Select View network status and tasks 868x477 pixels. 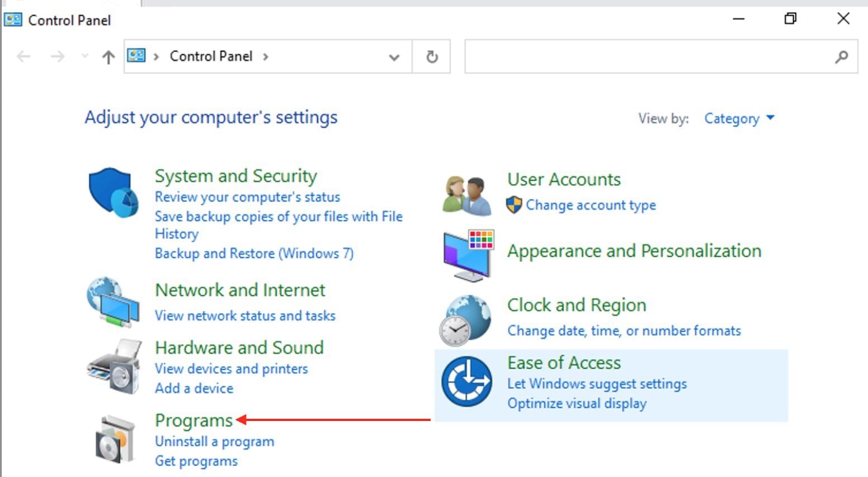(245, 316)
